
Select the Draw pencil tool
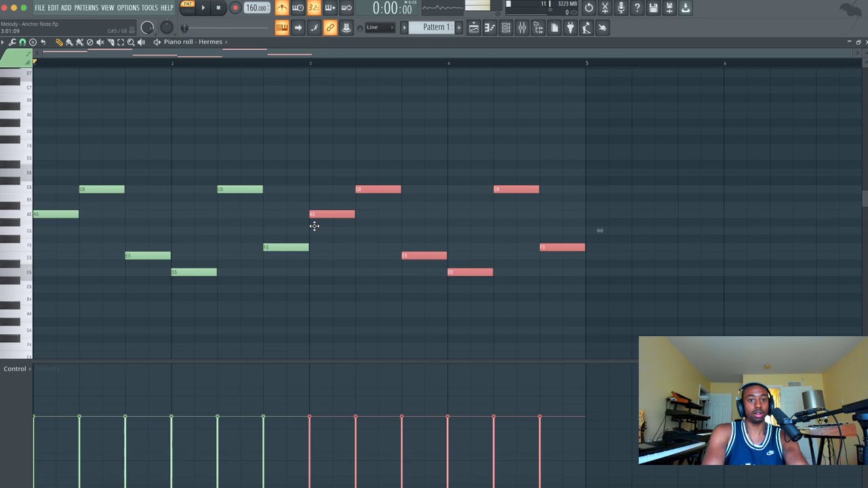[59, 42]
